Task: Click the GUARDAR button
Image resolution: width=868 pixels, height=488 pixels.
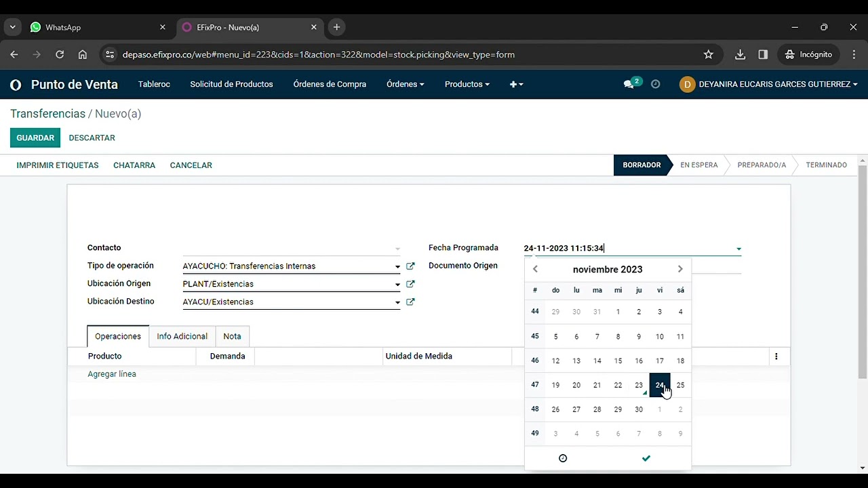Action: click(x=35, y=138)
